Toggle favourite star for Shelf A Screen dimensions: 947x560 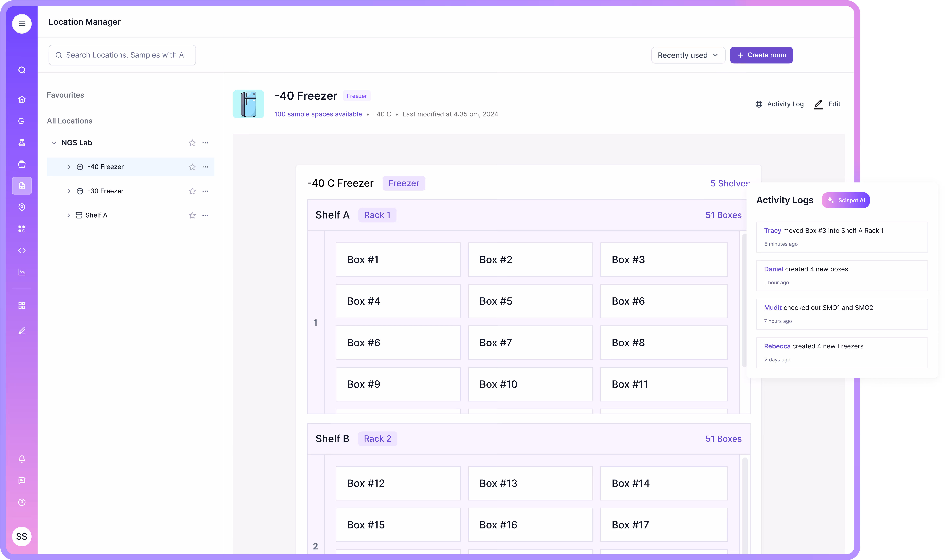click(x=192, y=215)
